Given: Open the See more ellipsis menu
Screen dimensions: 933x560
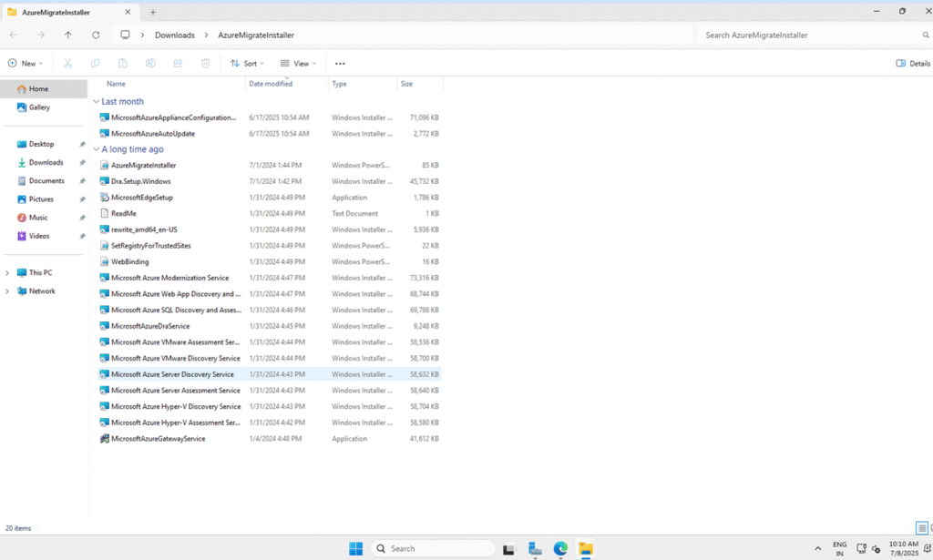Looking at the screenshot, I should click(340, 64).
